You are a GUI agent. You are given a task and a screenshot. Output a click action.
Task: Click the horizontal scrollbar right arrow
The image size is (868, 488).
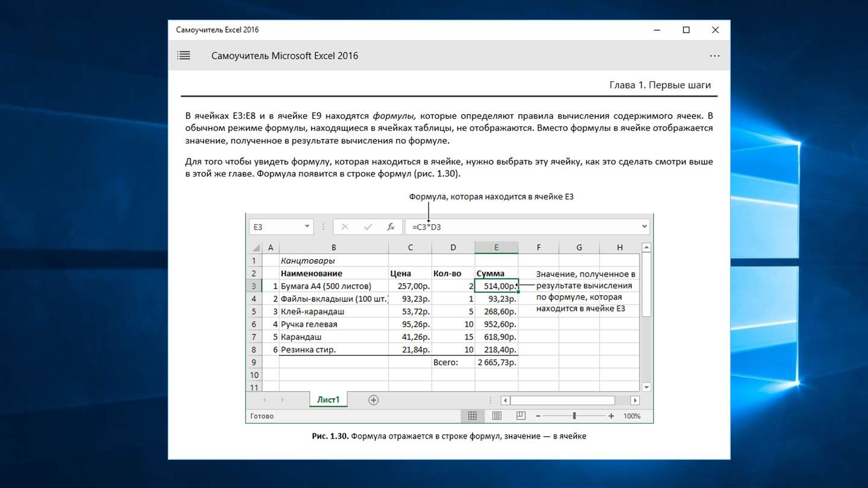click(x=635, y=400)
